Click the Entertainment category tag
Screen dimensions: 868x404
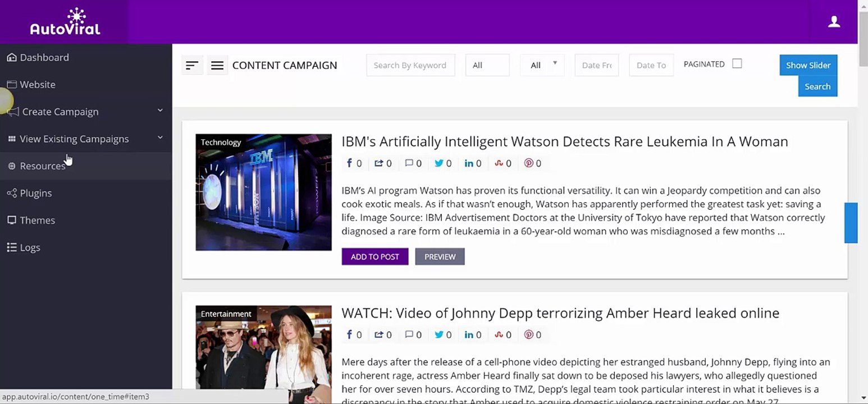coord(226,314)
